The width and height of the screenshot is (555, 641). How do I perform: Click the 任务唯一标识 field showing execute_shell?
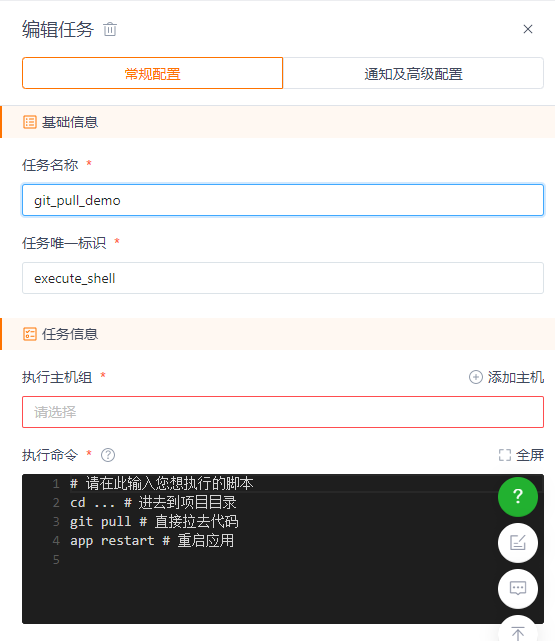tap(283, 278)
